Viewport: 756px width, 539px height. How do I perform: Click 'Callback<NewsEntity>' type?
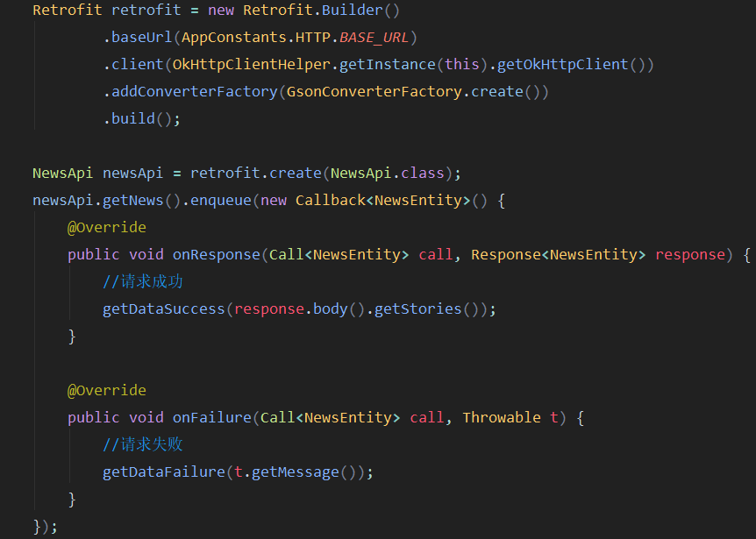pos(382,201)
